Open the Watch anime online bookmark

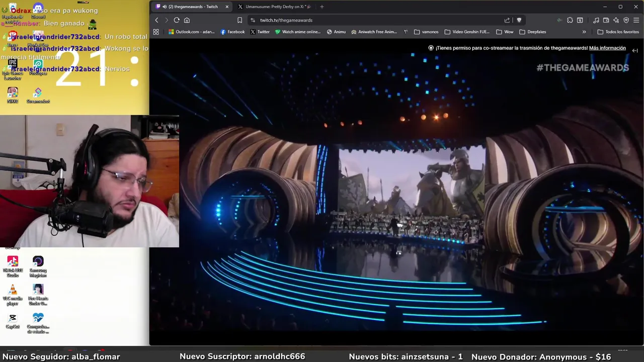[298, 32]
